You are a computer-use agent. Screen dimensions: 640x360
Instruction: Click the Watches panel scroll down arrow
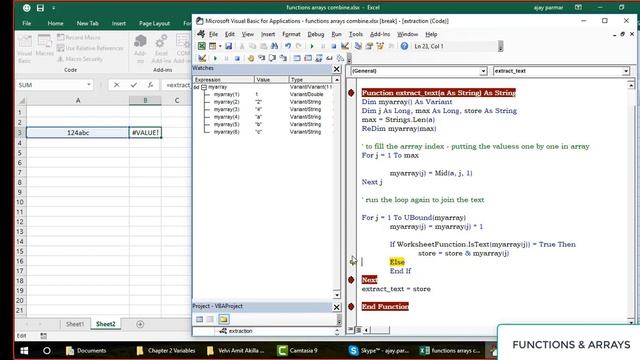(336, 295)
